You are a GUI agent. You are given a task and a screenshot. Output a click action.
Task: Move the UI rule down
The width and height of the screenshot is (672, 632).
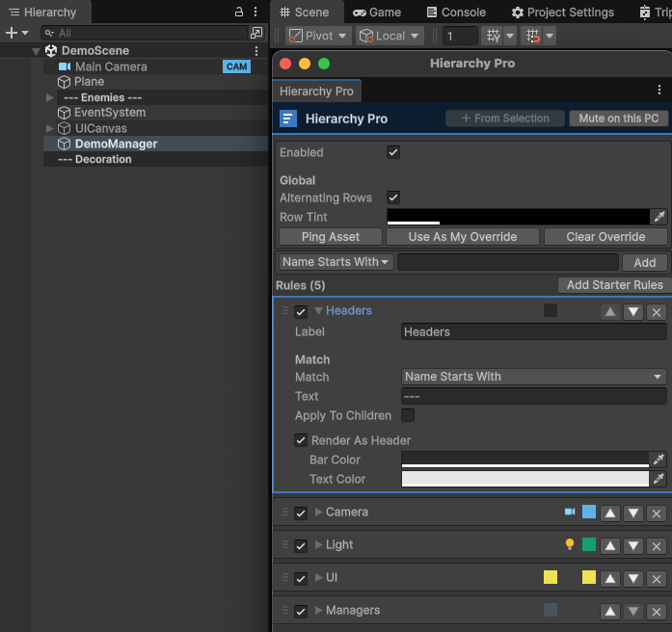[633, 579]
